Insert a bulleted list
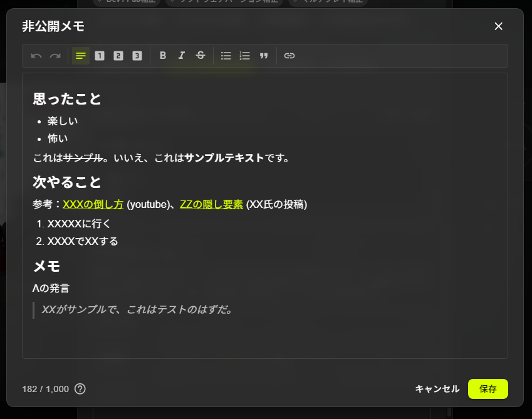532x419 pixels. click(226, 56)
